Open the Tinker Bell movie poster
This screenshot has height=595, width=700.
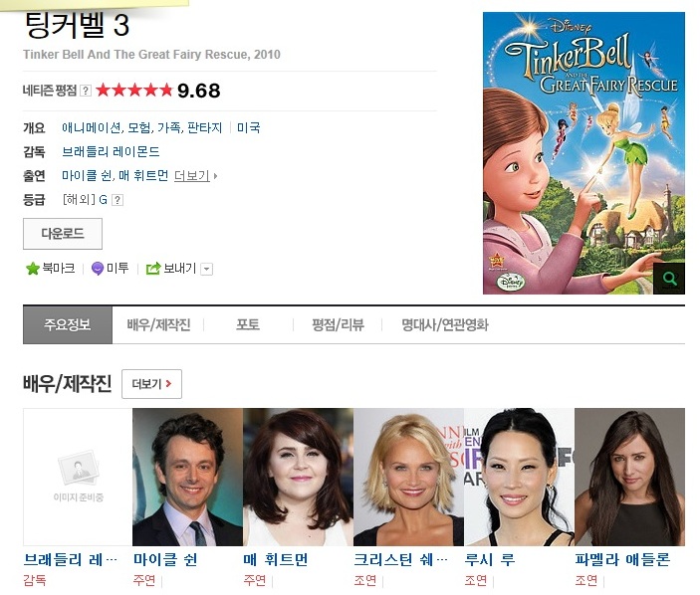(x=583, y=153)
